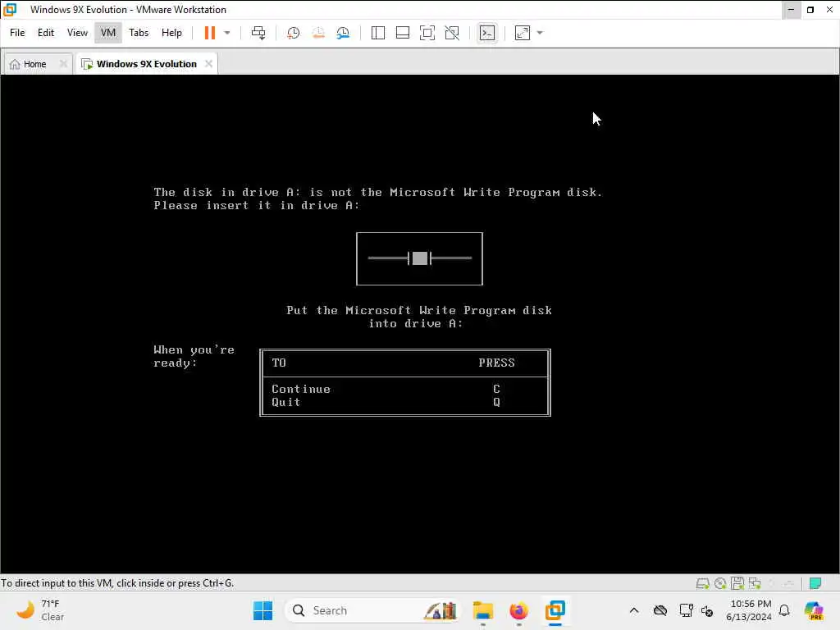Click the OneDrive tray icon
Viewport: 840px width, 630px height.
[660, 610]
